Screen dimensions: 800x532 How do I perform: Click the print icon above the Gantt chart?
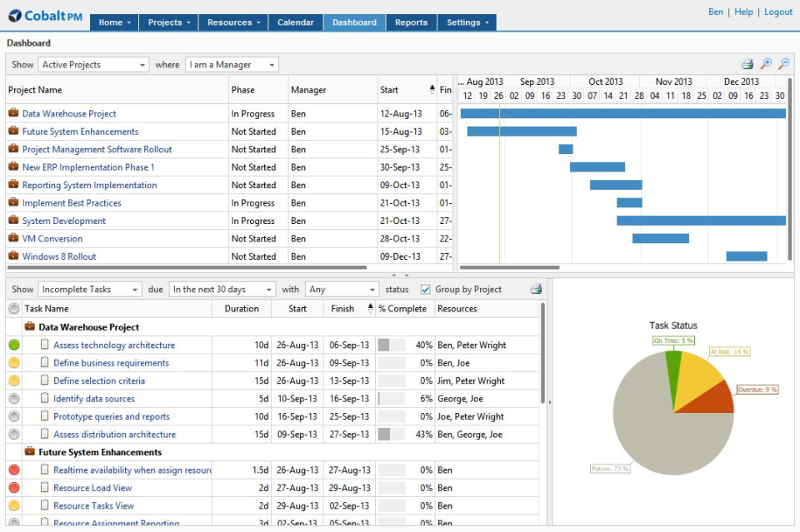pyautogui.click(x=747, y=64)
